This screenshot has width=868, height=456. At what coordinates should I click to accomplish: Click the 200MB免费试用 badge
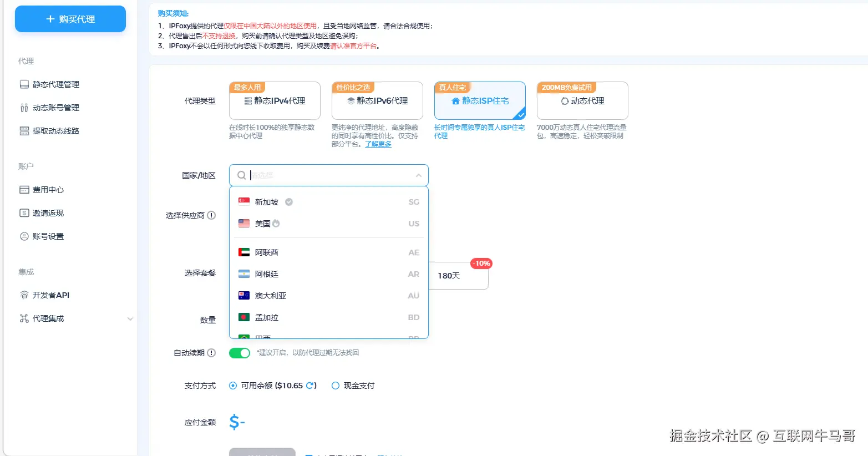(566, 87)
